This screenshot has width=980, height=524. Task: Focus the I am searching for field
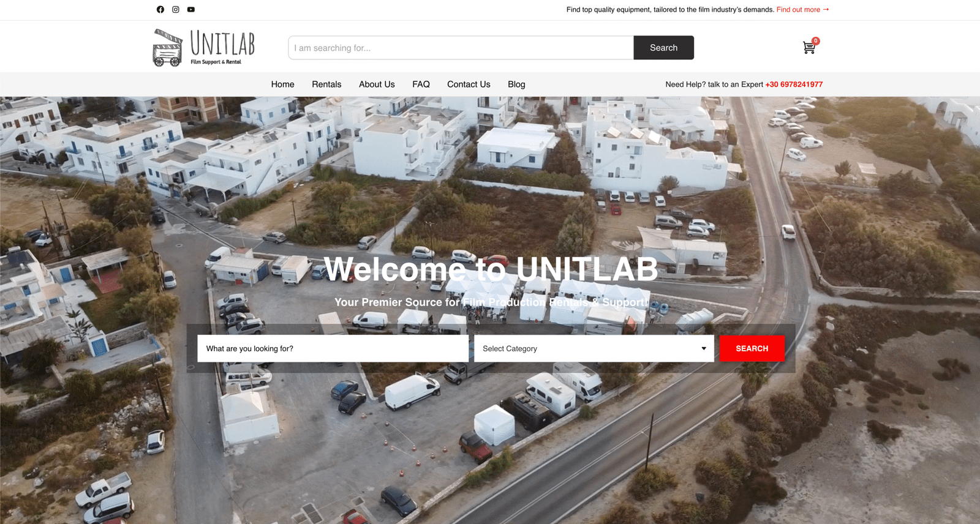tap(461, 48)
